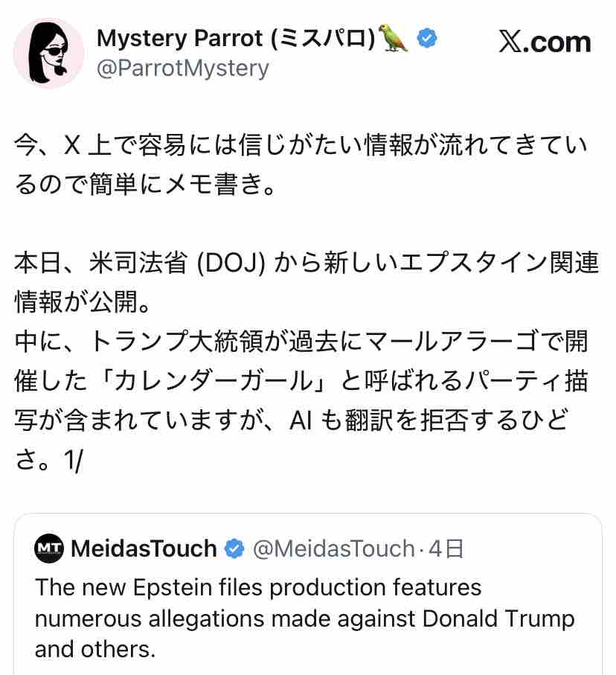Visit the @ParrotMystery handle link
Image resolution: width=616 pixels, height=675 pixels.
tap(183, 68)
